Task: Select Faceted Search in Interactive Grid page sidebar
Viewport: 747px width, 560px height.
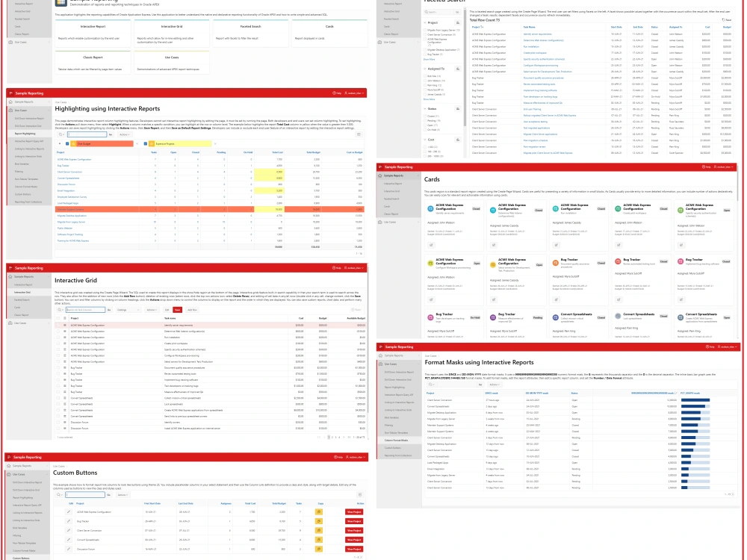Action: 28,300
